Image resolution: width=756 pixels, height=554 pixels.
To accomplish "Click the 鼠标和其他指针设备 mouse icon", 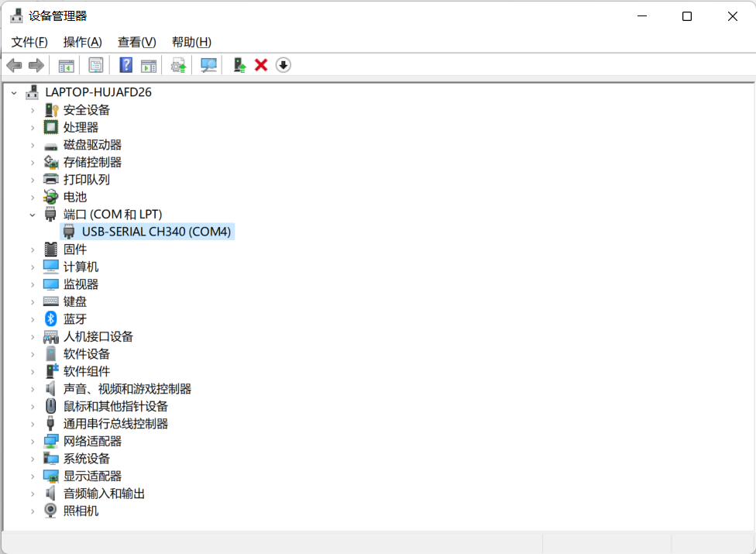I will click(50, 406).
